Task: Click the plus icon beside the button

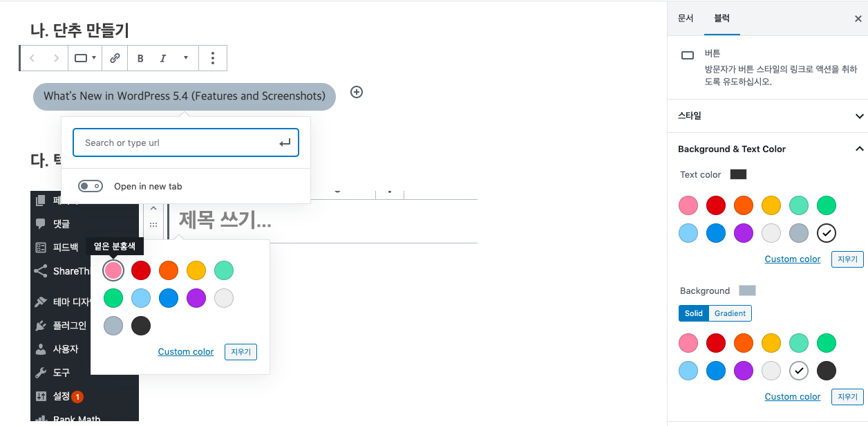Action: (357, 92)
